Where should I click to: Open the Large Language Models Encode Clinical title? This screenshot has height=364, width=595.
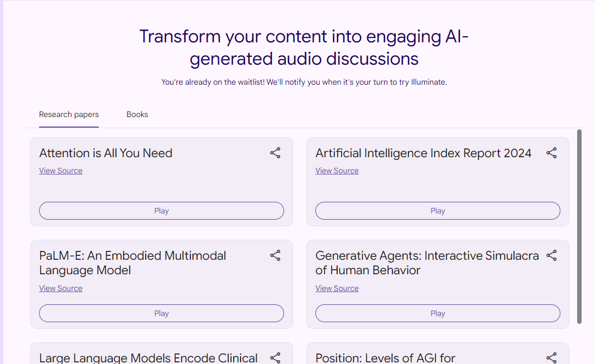[148, 358]
